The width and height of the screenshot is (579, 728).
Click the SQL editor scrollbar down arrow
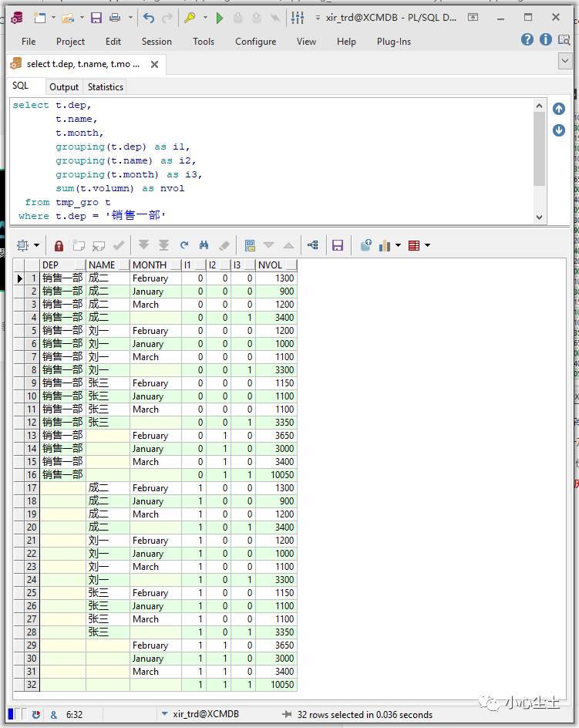[539, 217]
